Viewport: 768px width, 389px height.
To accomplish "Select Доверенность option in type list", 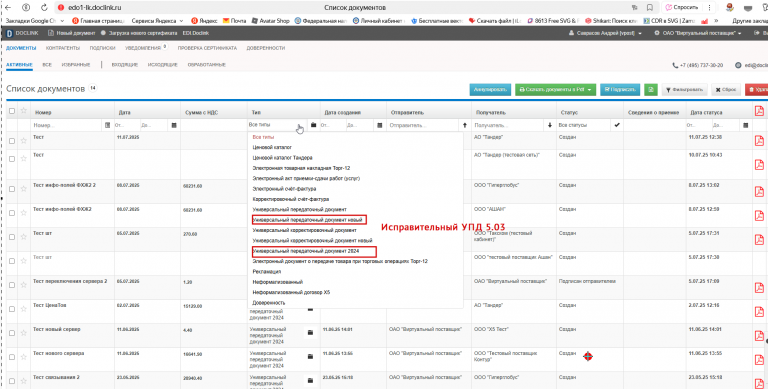I will [268, 303].
